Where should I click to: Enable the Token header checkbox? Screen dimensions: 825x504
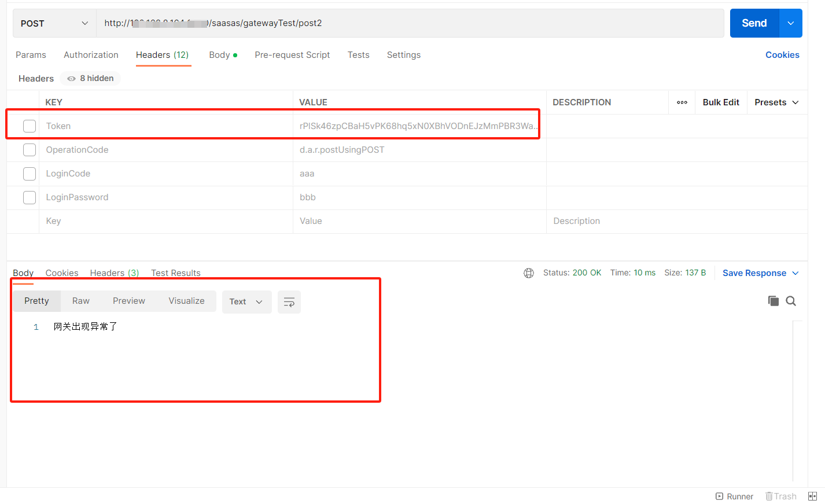pyautogui.click(x=30, y=126)
